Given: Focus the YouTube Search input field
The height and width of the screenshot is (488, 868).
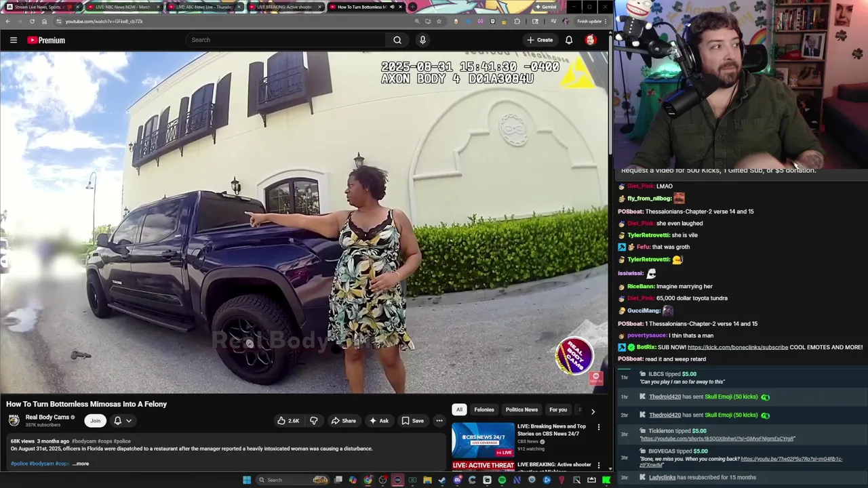Looking at the screenshot, I should (286, 40).
